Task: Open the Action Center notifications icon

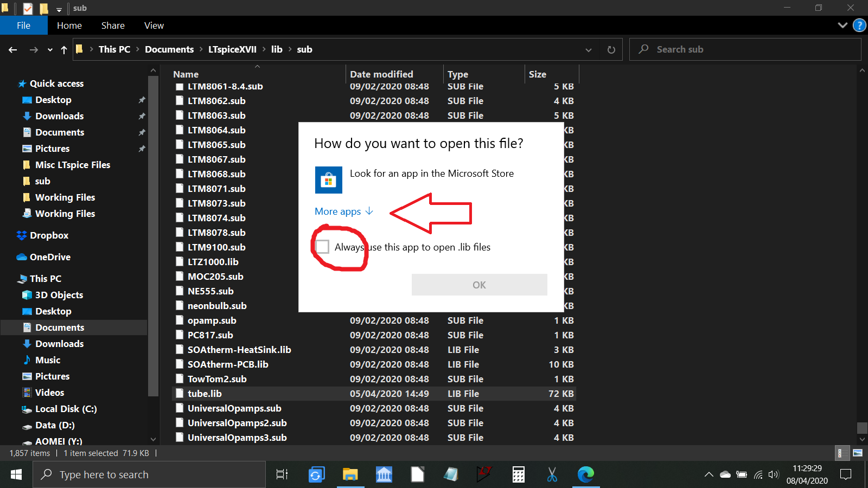Action: (846, 474)
